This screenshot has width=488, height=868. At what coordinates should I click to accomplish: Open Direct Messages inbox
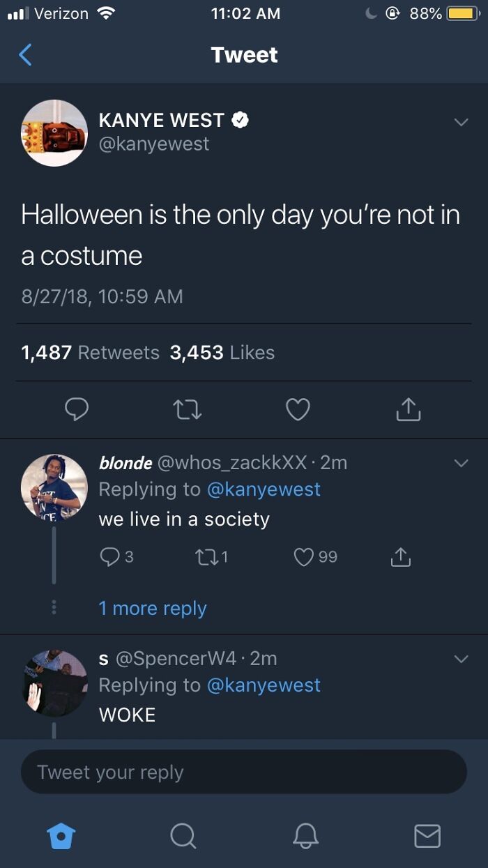[x=427, y=836]
